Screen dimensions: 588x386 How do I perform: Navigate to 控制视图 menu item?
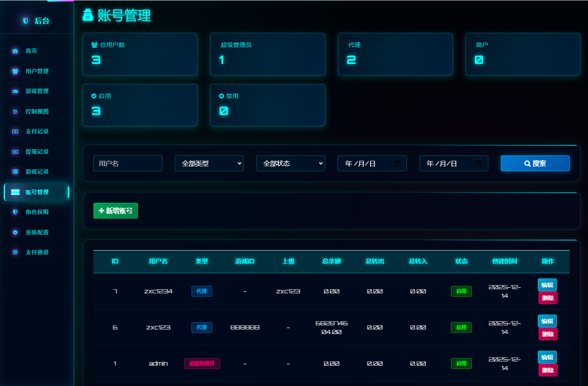pos(37,111)
